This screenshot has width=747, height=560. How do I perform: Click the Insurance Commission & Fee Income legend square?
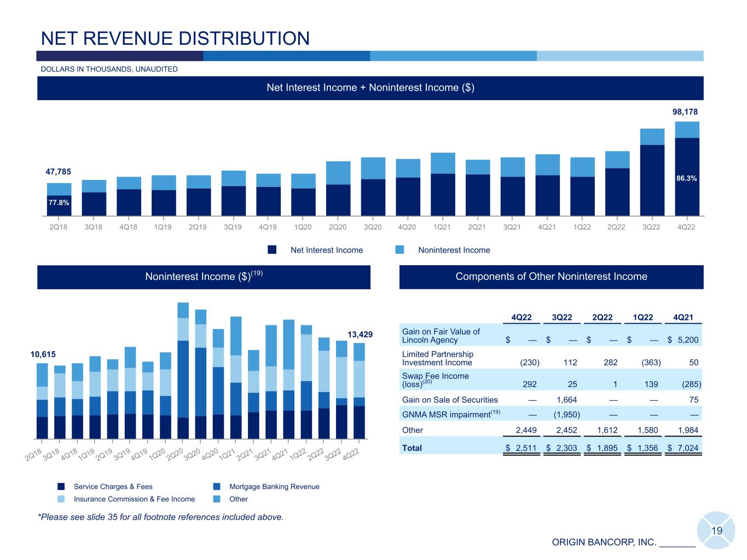tap(61, 499)
